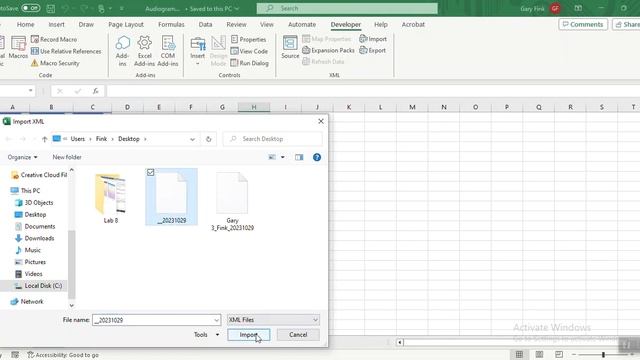
Task: Click Desktop in address breadcrumb
Action: pos(129,139)
